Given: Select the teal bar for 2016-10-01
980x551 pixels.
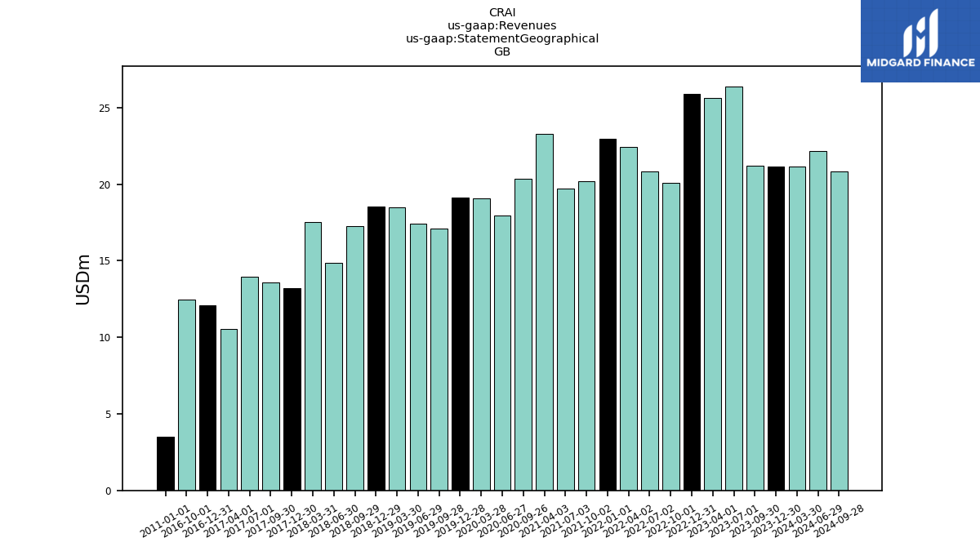Looking at the screenshot, I should click(x=187, y=395).
